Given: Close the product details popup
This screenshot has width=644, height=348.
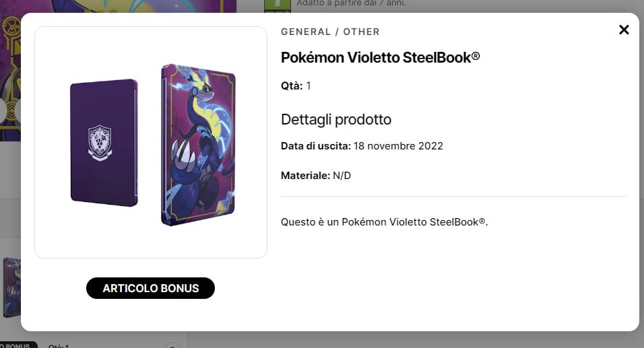Looking at the screenshot, I should point(624,30).
